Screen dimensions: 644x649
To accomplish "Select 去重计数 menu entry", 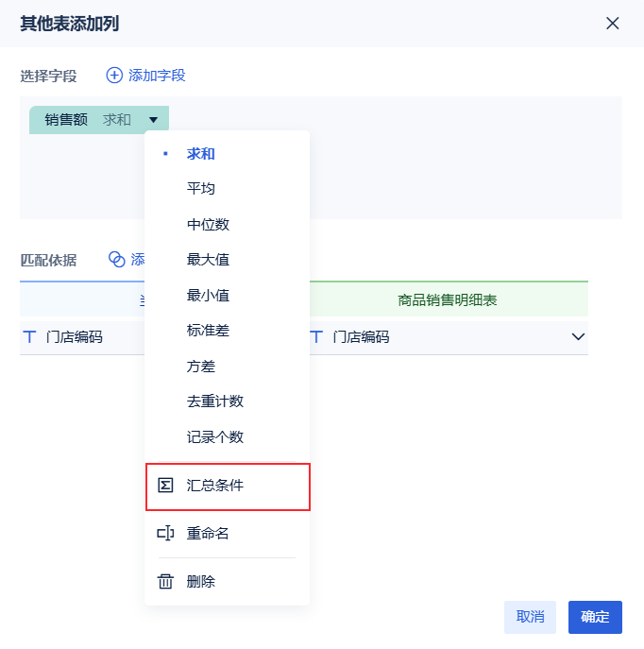I will (215, 401).
